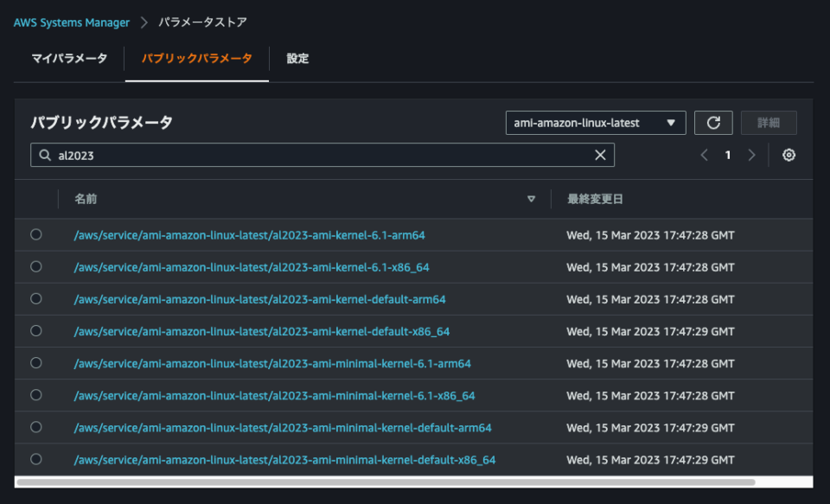Open the 設定 tab

(297, 59)
